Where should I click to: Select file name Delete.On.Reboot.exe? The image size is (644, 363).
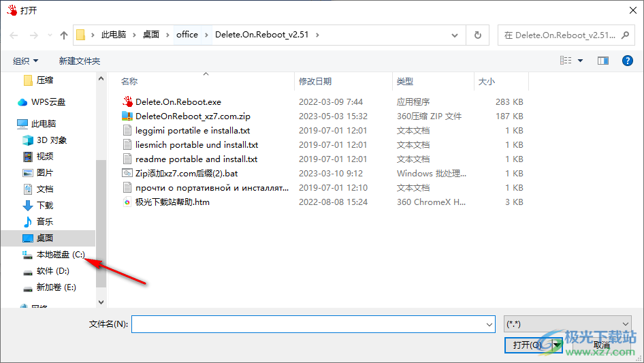[178, 102]
